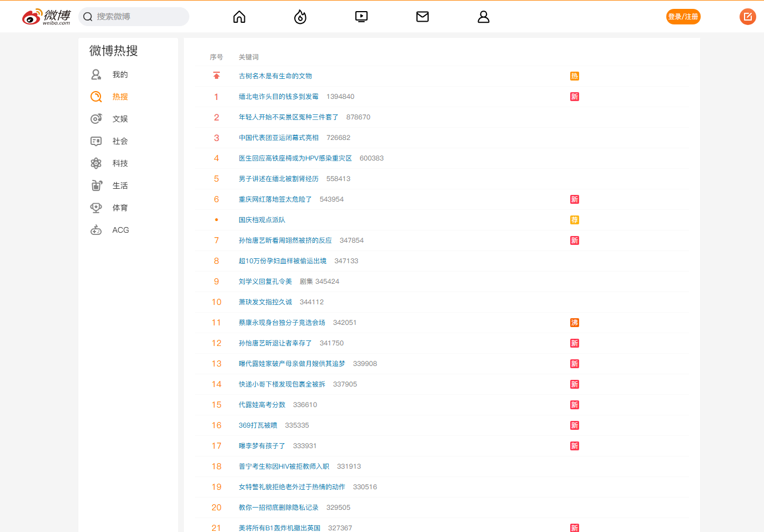
Task: Open the user profile icon in navigation
Action: pos(484,17)
